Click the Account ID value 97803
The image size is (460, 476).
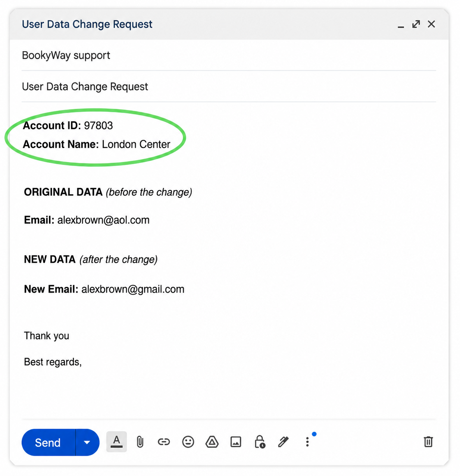point(98,126)
